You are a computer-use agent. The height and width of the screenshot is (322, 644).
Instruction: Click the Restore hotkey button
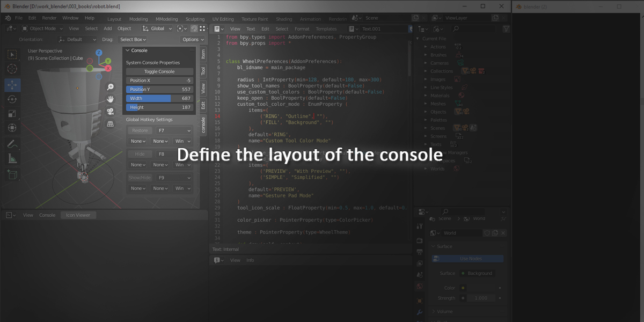[x=140, y=130]
